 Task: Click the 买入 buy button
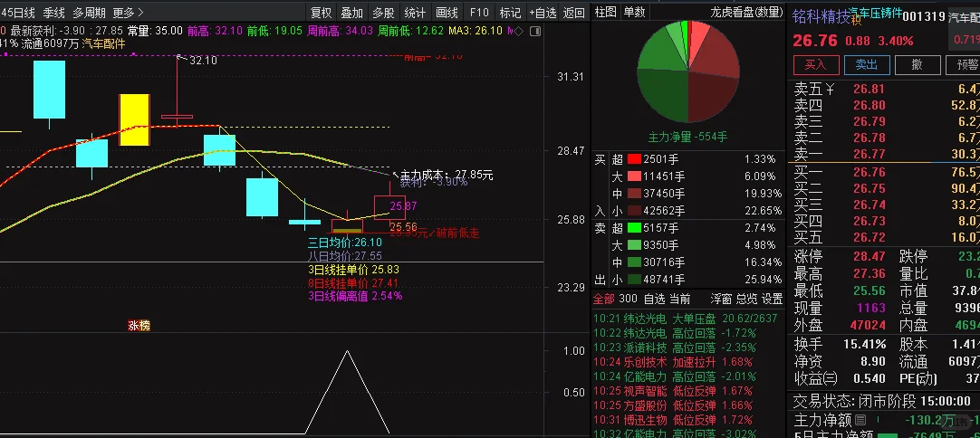[x=815, y=64]
